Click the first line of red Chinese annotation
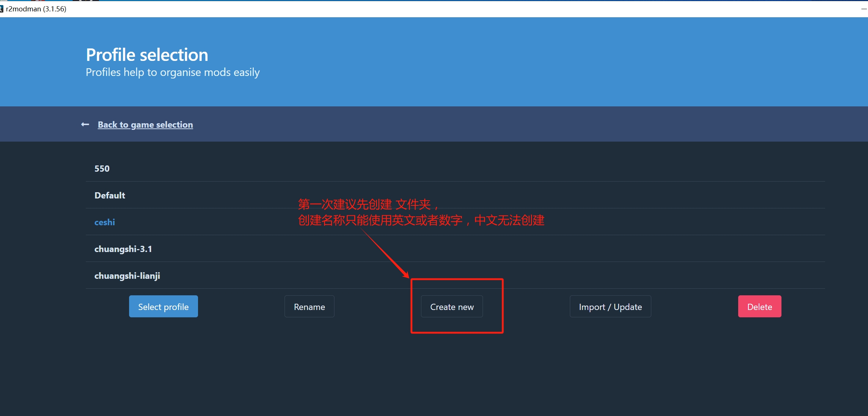The height and width of the screenshot is (416, 868). click(x=368, y=204)
